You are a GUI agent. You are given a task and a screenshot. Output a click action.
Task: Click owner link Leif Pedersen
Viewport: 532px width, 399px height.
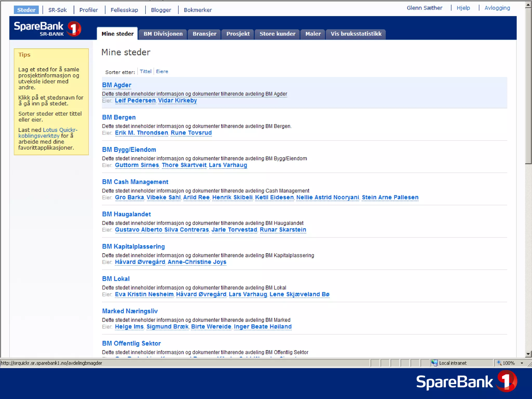(135, 101)
